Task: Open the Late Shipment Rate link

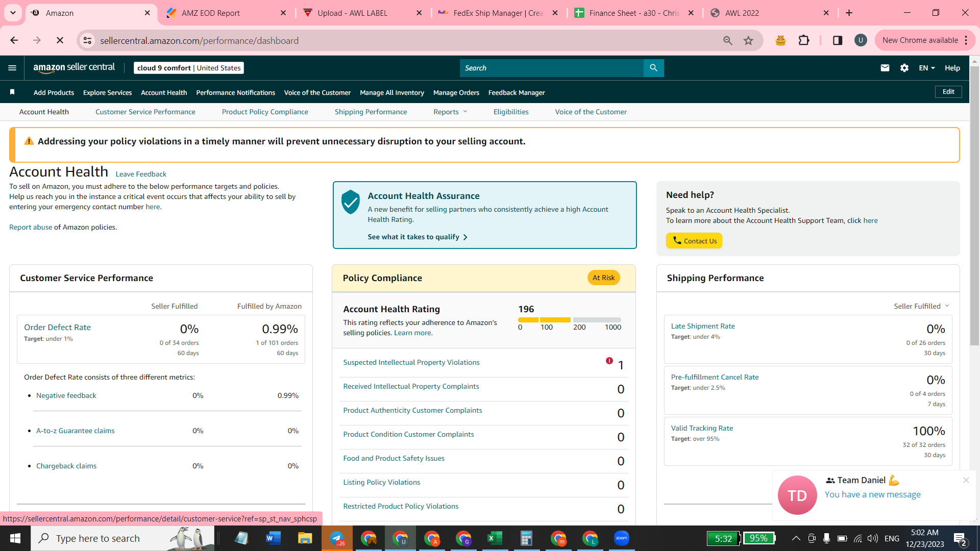Action: tap(703, 326)
